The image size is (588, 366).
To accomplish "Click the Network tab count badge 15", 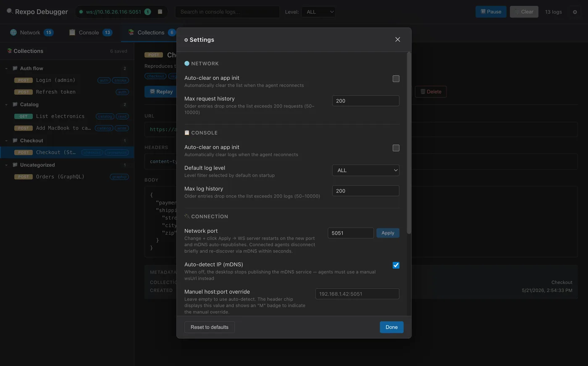I will [49, 32].
